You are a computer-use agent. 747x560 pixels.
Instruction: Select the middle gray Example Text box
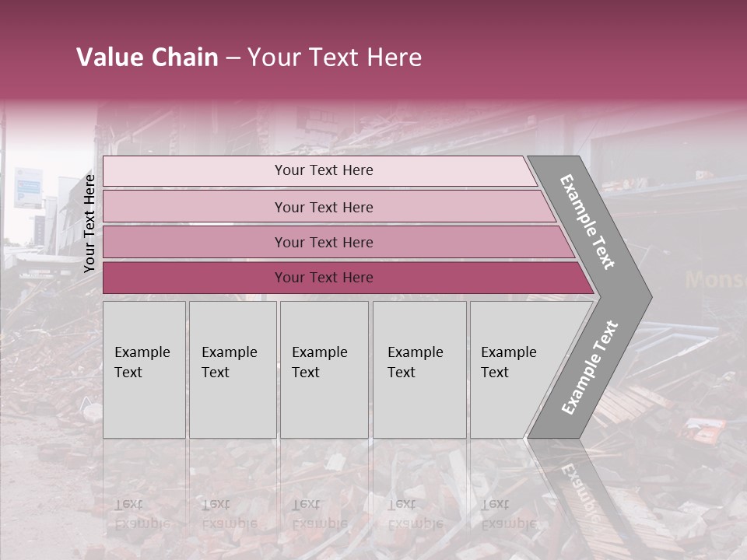[x=324, y=369]
